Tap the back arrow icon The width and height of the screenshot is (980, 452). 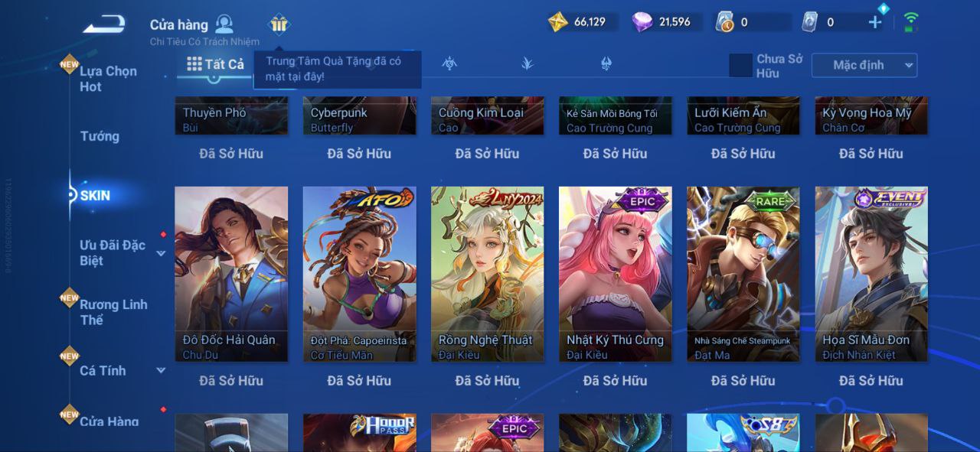click(104, 24)
